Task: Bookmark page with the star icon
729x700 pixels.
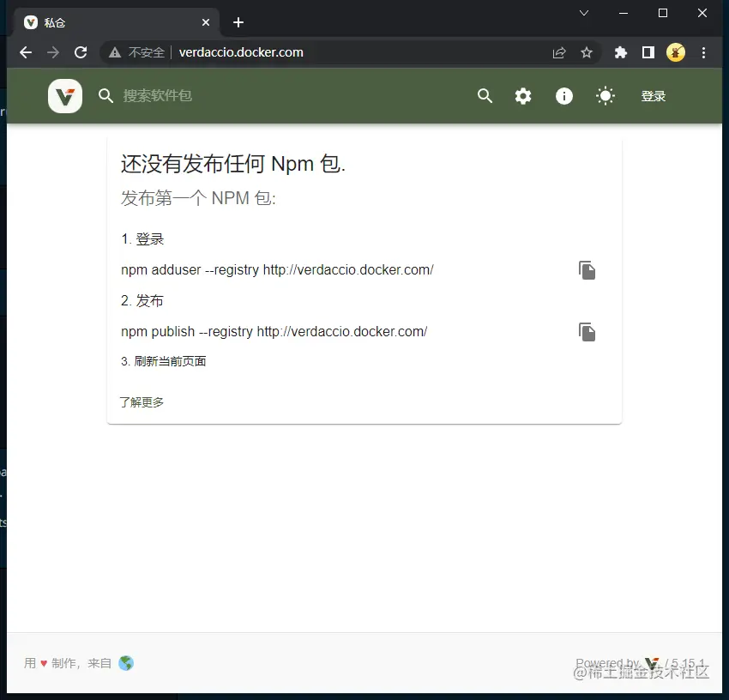Action: click(587, 52)
